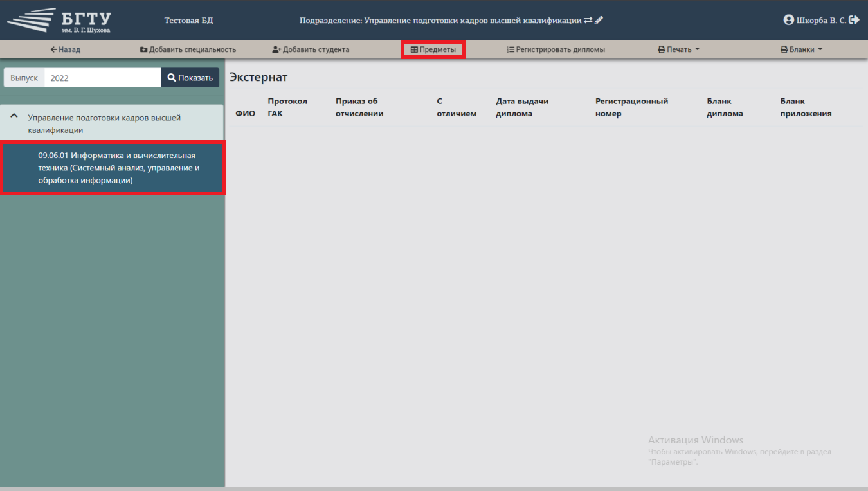The image size is (868, 491).
Task: Click the Шкорба В. С. user name
Action: (821, 21)
